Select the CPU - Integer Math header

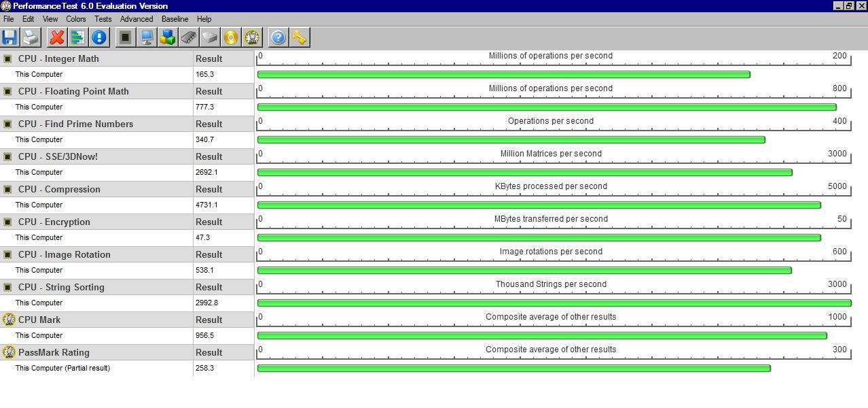[58, 58]
